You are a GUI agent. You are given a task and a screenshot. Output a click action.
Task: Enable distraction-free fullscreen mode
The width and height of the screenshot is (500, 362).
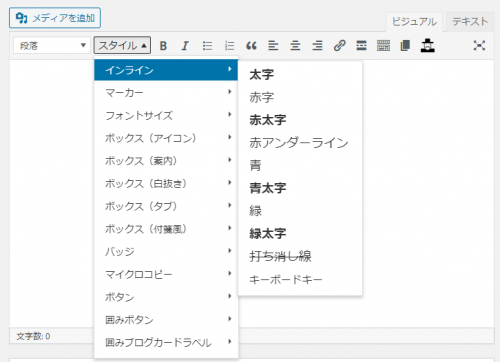pyautogui.click(x=479, y=45)
